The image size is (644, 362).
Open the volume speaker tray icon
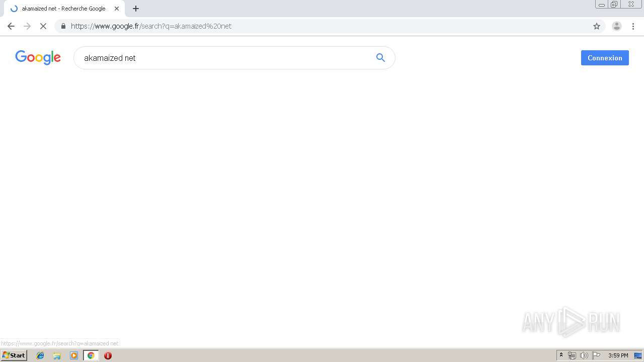point(584,355)
